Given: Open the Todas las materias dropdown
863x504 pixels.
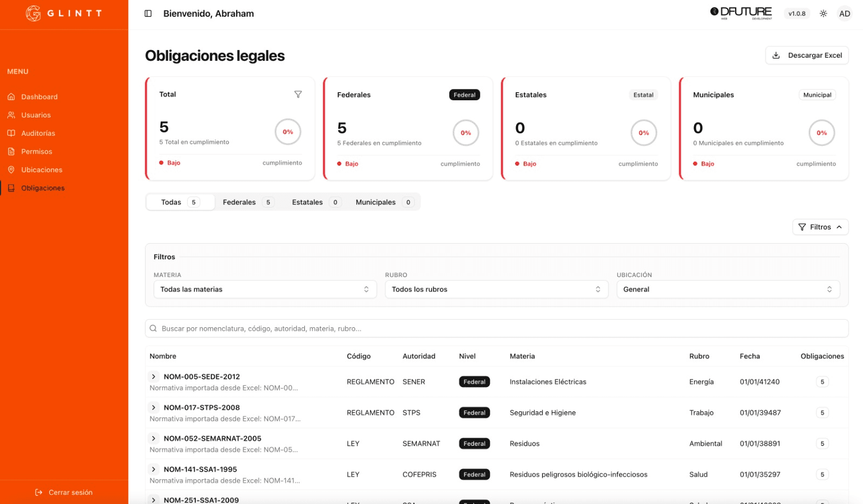Looking at the screenshot, I should (265, 289).
